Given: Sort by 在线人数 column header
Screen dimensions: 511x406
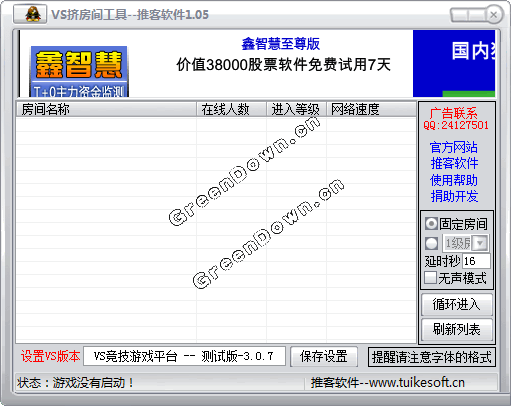Looking at the screenshot, I should pos(231,109).
